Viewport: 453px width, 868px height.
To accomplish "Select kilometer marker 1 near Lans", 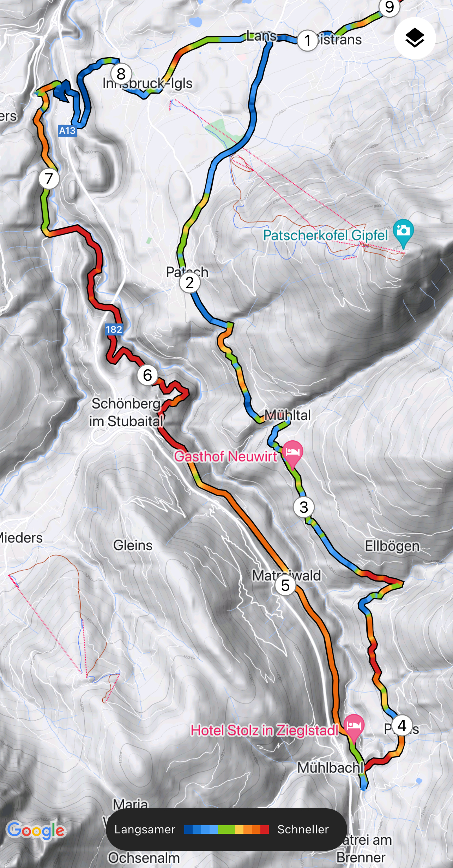I will (308, 41).
